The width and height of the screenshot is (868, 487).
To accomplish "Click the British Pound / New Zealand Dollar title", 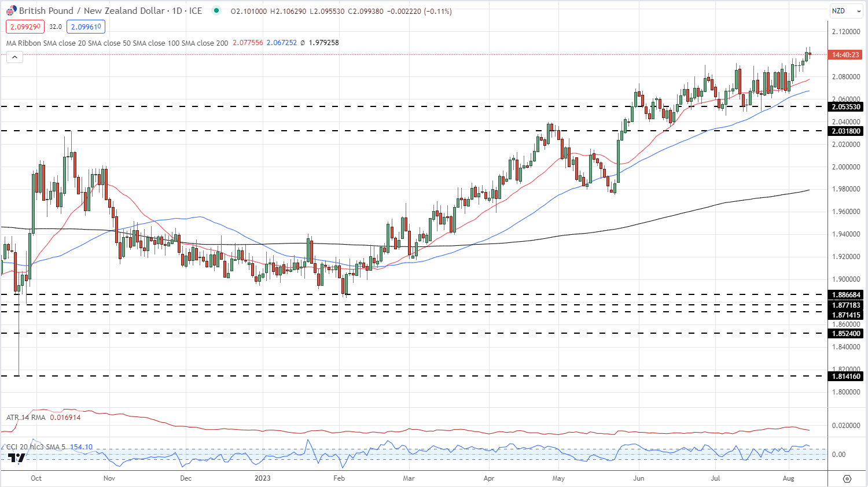I will pyautogui.click(x=92, y=11).
